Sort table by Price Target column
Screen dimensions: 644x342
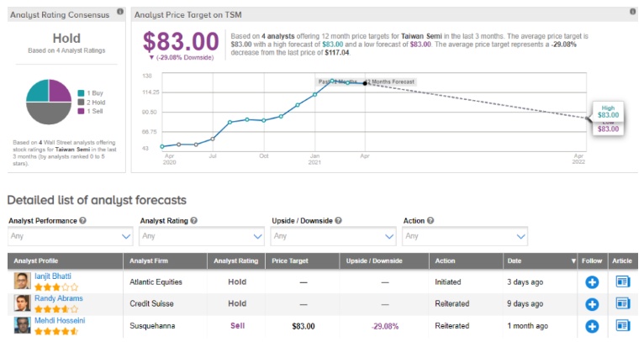(x=288, y=261)
